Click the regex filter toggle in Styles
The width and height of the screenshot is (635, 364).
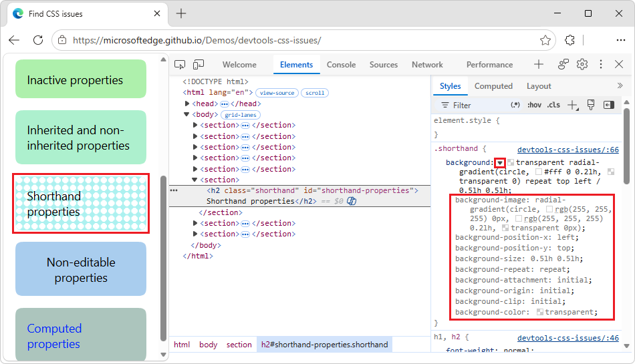(515, 105)
